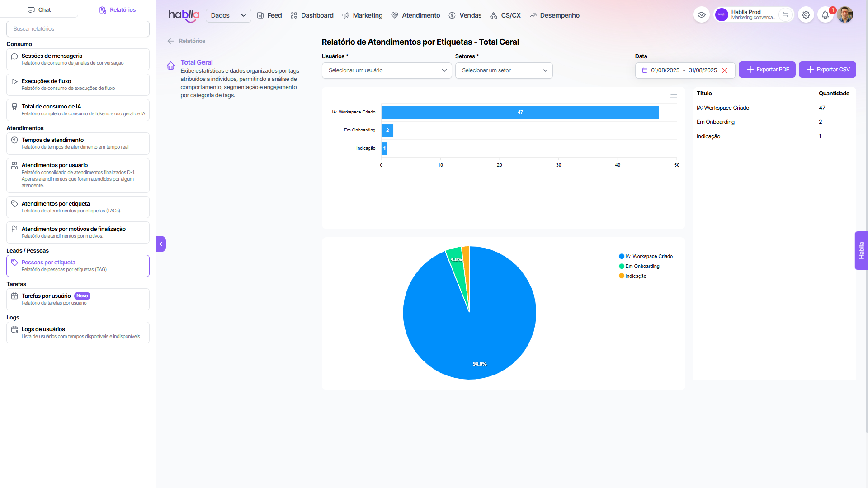The image size is (868, 488).
Task: Toggle the eye visibility button in header
Action: [701, 15]
